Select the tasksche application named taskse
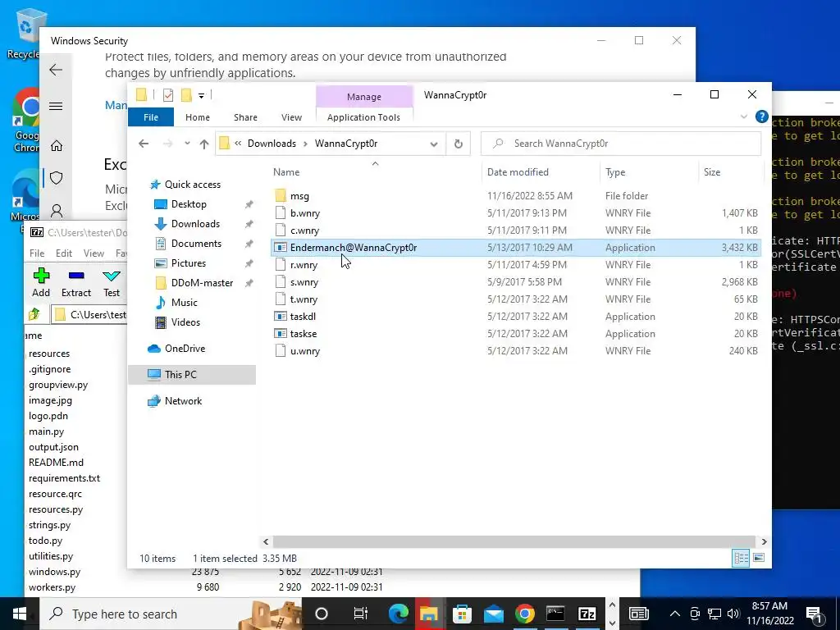 304,334
